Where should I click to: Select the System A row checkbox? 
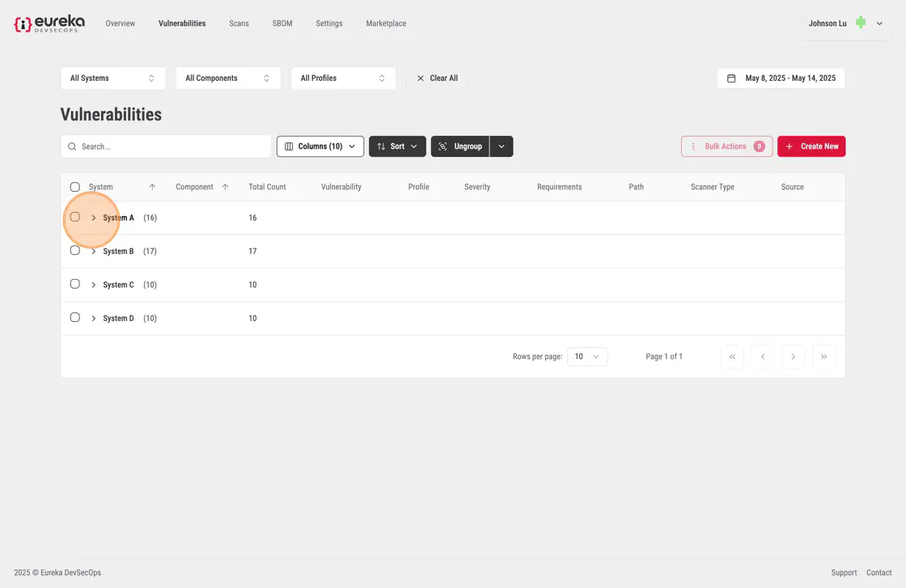pos(75,217)
